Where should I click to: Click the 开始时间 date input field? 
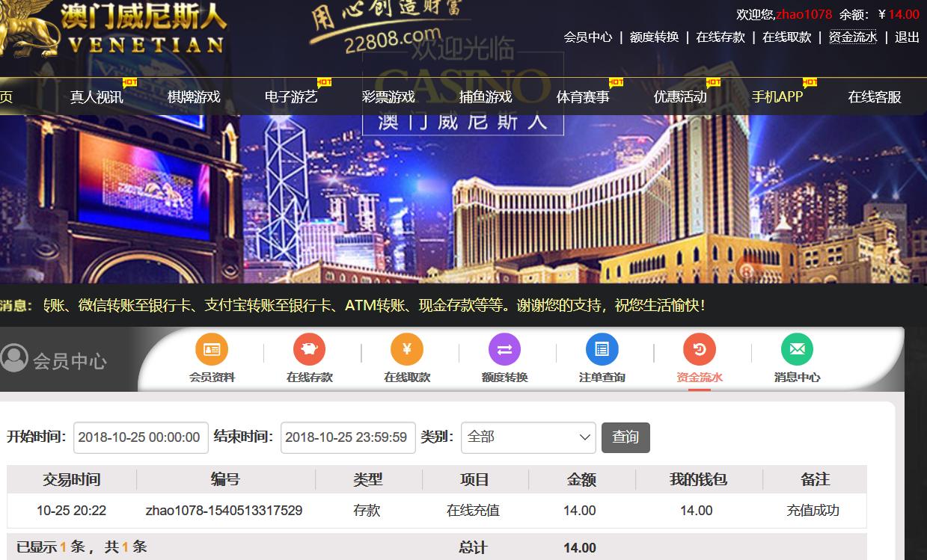tap(141, 437)
